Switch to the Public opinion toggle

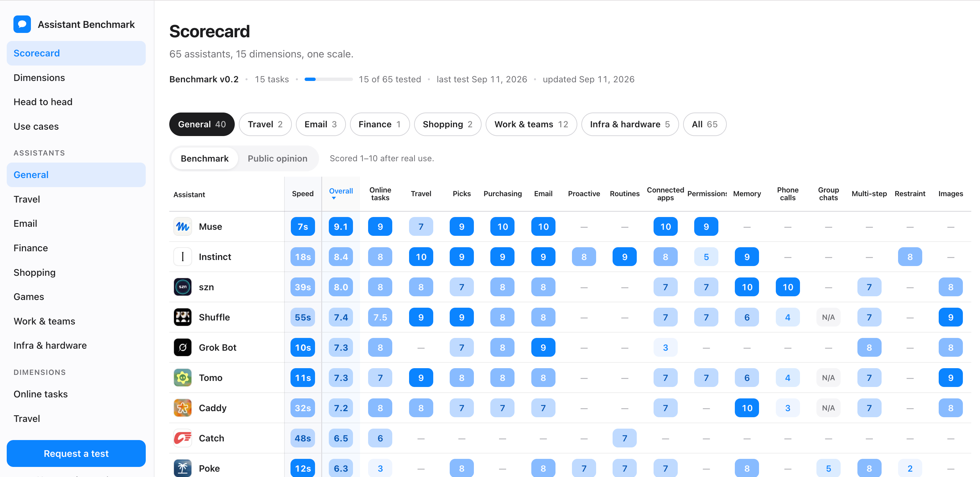(277, 159)
